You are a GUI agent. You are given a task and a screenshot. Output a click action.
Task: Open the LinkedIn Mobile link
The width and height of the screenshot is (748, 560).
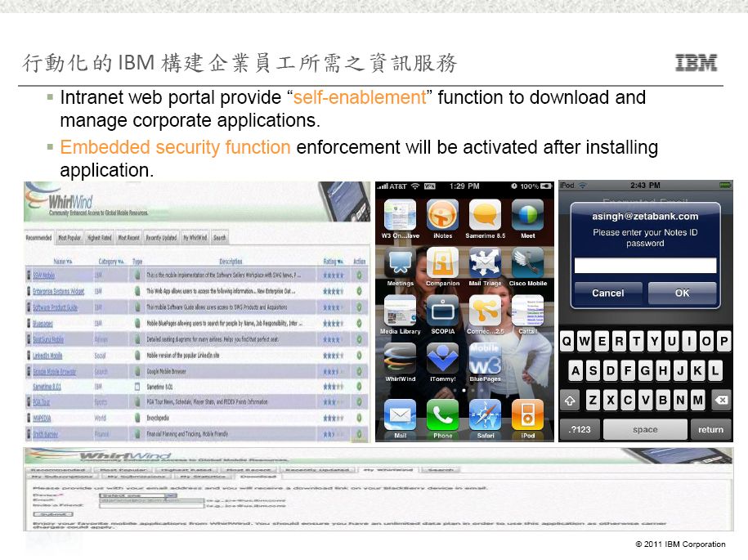click(x=47, y=356)
